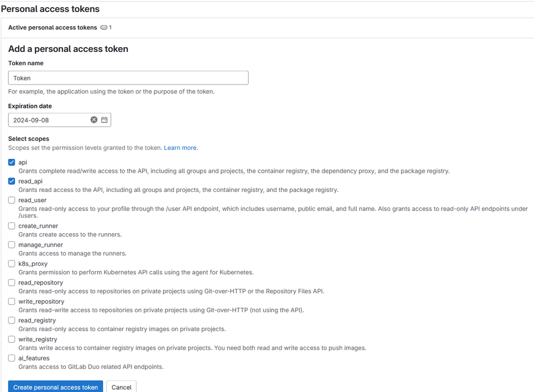The height and width of the screenshot is (392, 534).
Task: Enable the create_runner scope
Action: point(12,226)
